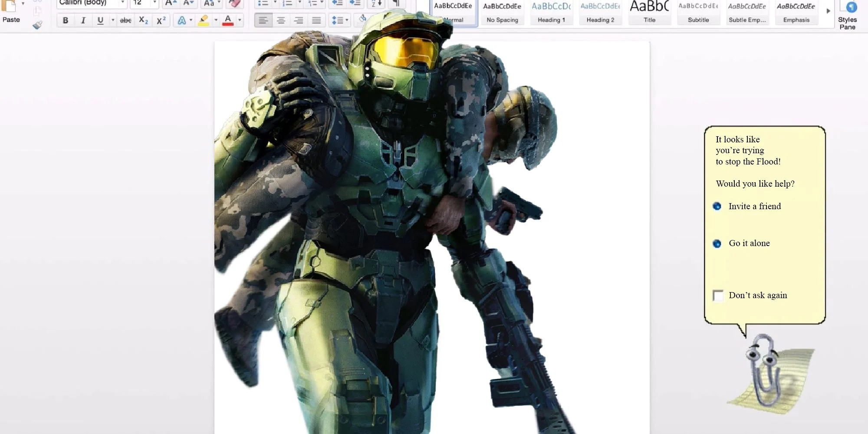Apply strikethrough formatting

[x=125, y=20]
